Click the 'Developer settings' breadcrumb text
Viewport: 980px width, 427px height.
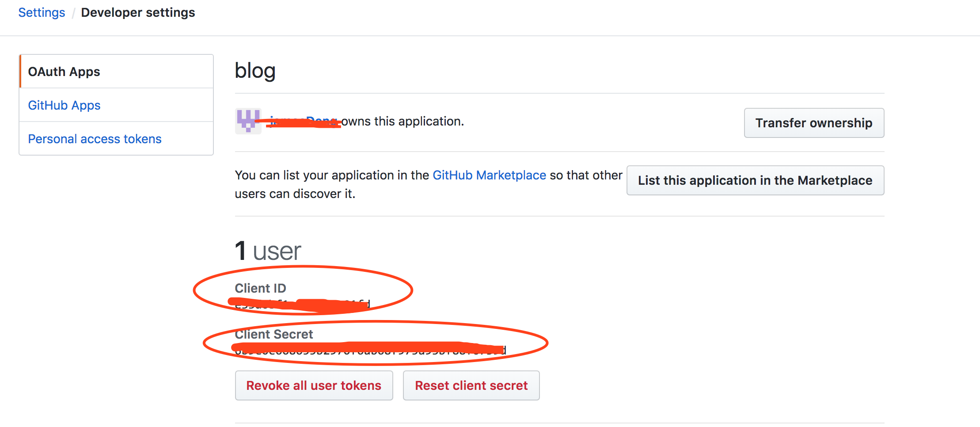[x=138, y=12]
